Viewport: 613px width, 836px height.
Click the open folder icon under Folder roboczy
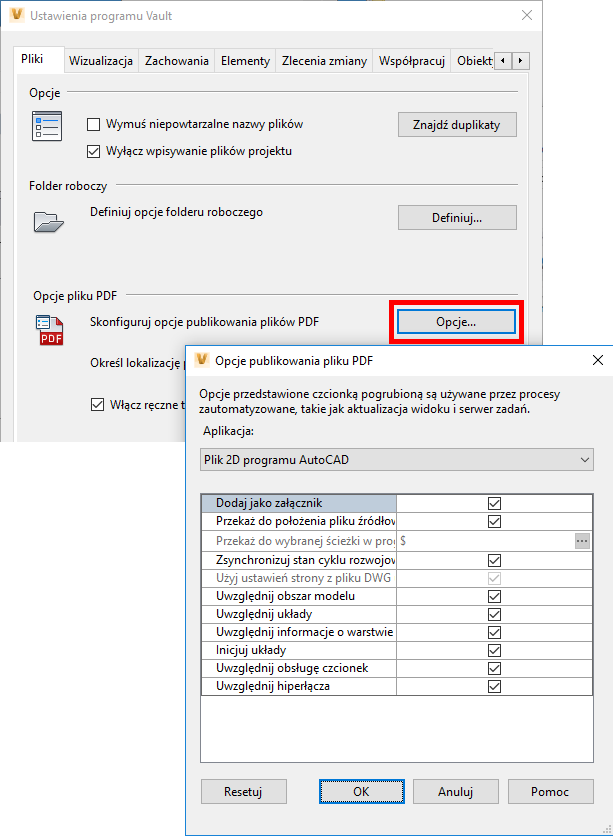point(49,221)
